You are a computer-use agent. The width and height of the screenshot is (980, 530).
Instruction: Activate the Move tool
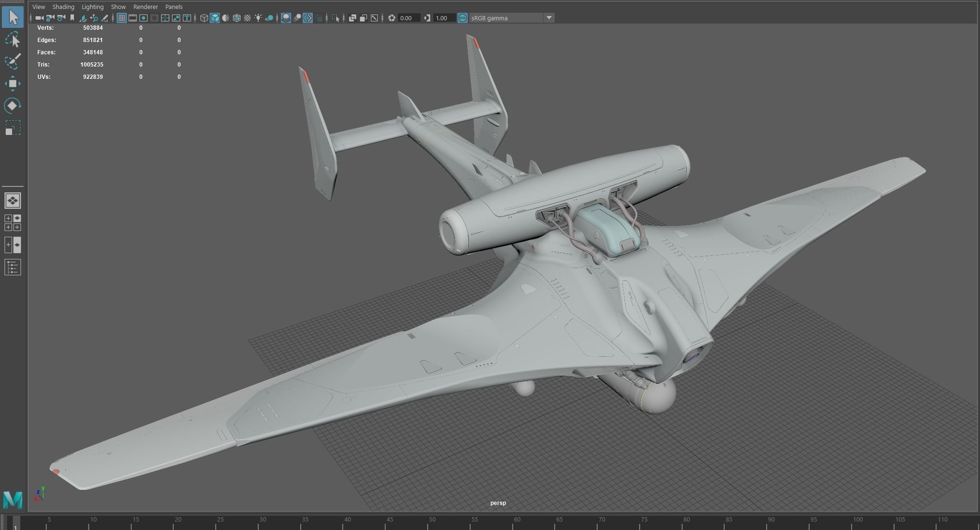[x=13, y=83]
